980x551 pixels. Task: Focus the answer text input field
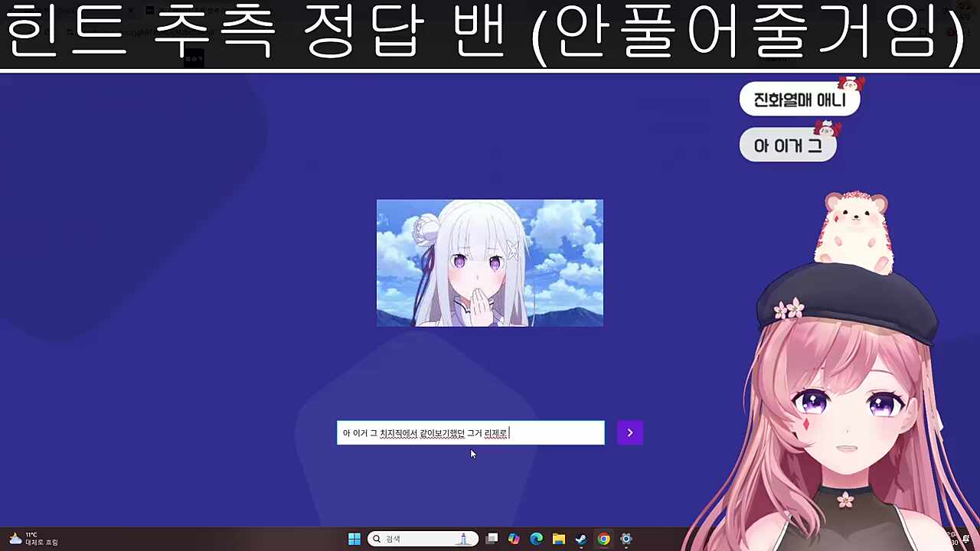471,433
